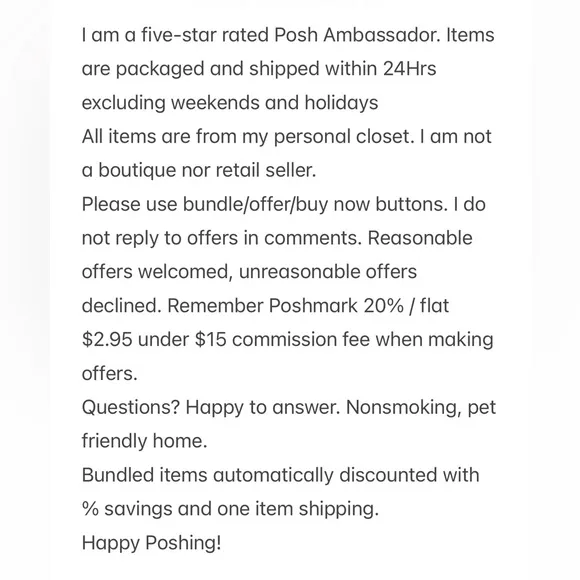Click the 'excluding weekends and holidays' line
The width and height of the screenshot is (580, 580).
(x=230, y=102)
